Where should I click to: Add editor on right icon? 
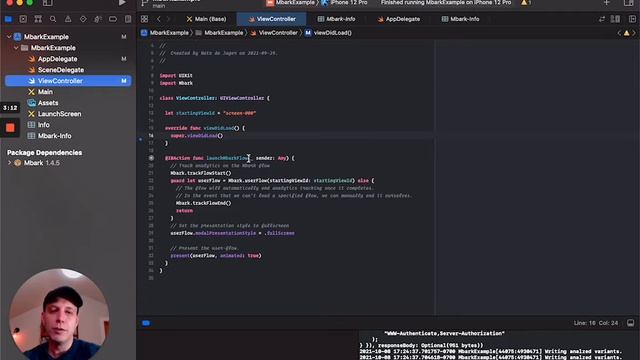pyautogui.click(x=632, y=19)
